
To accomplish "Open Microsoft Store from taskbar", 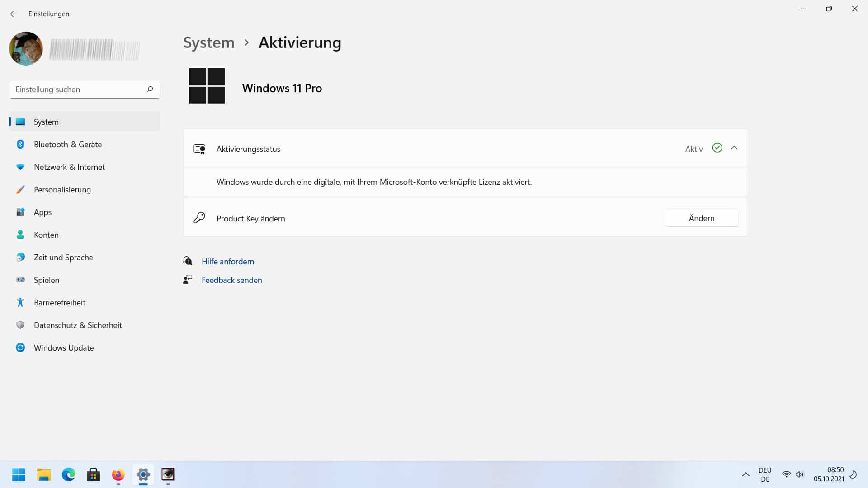I will point(93,474).
